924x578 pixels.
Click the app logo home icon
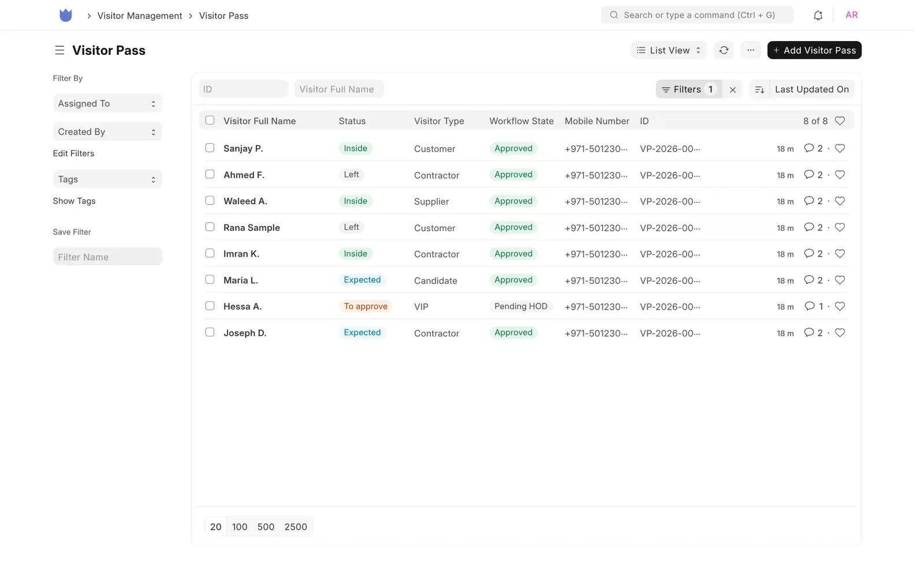tap(66, 16)
